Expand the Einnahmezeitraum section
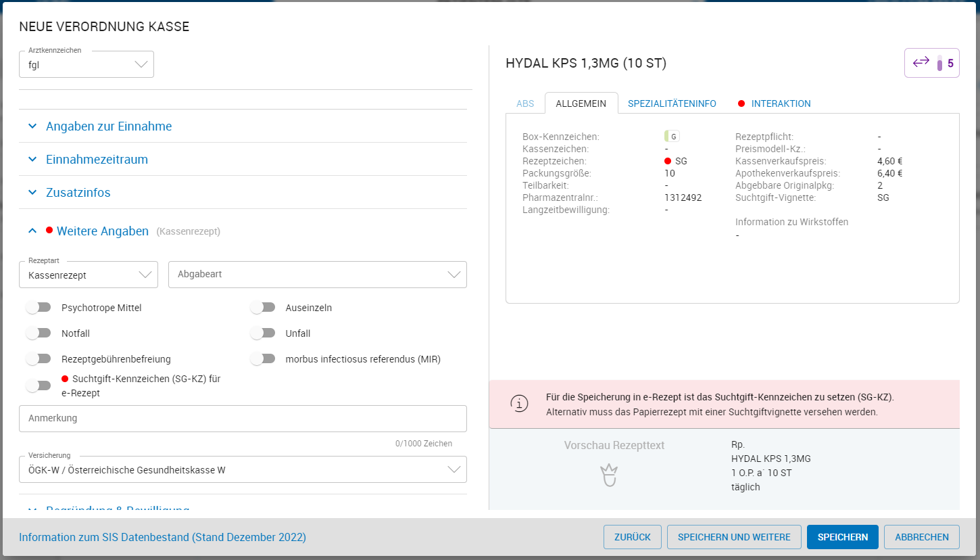Screen dimensions: 980x560 click(x=243, y=160)
